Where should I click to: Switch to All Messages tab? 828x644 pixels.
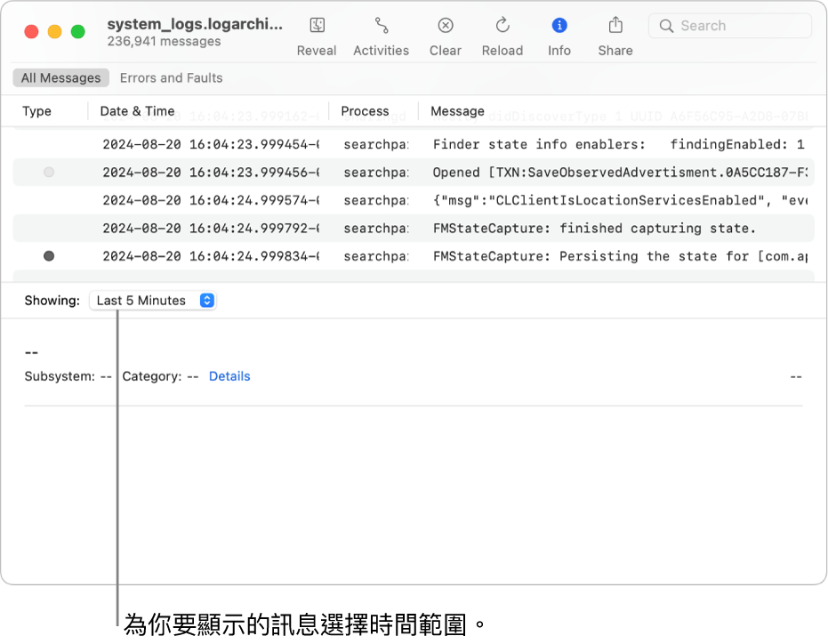[60, 77]
